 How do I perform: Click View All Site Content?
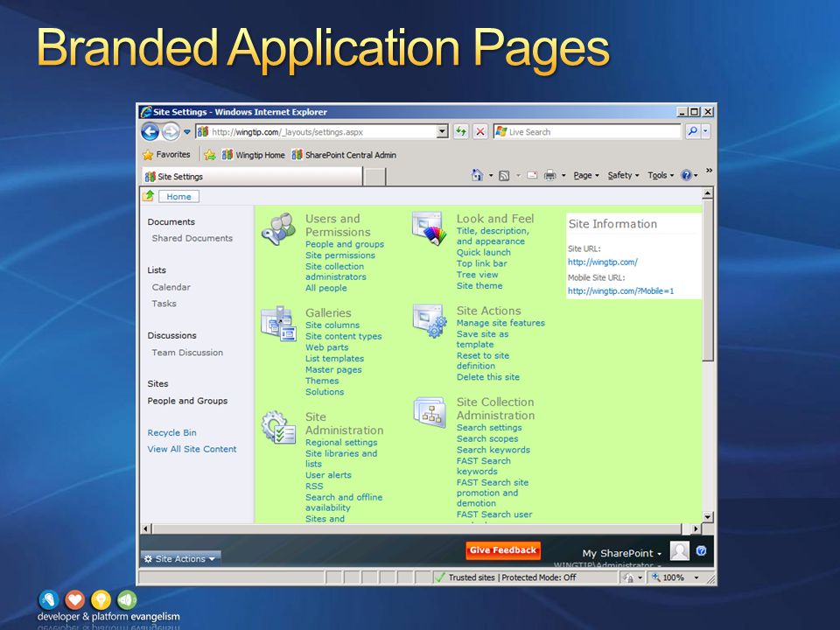click(x=192, y=449)
